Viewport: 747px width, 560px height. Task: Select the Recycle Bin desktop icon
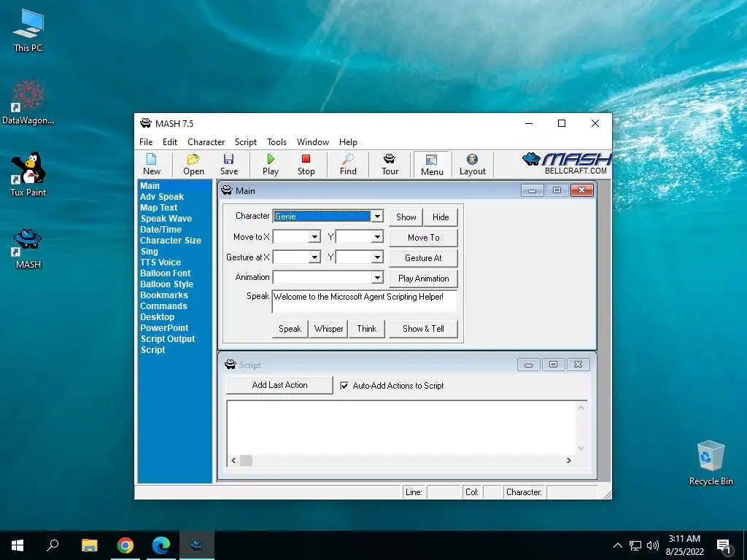711,463
